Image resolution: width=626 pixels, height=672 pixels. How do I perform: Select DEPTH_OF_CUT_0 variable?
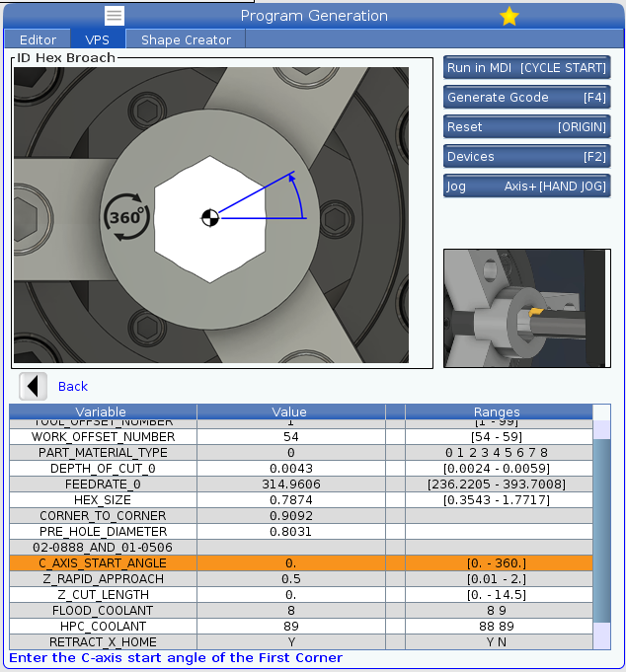click(103, 469)
